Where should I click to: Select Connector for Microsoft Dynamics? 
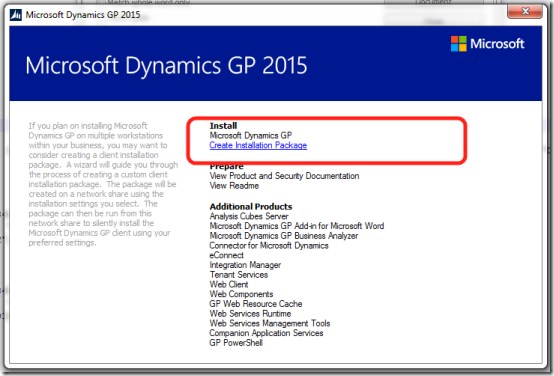[x=269, y=246]
